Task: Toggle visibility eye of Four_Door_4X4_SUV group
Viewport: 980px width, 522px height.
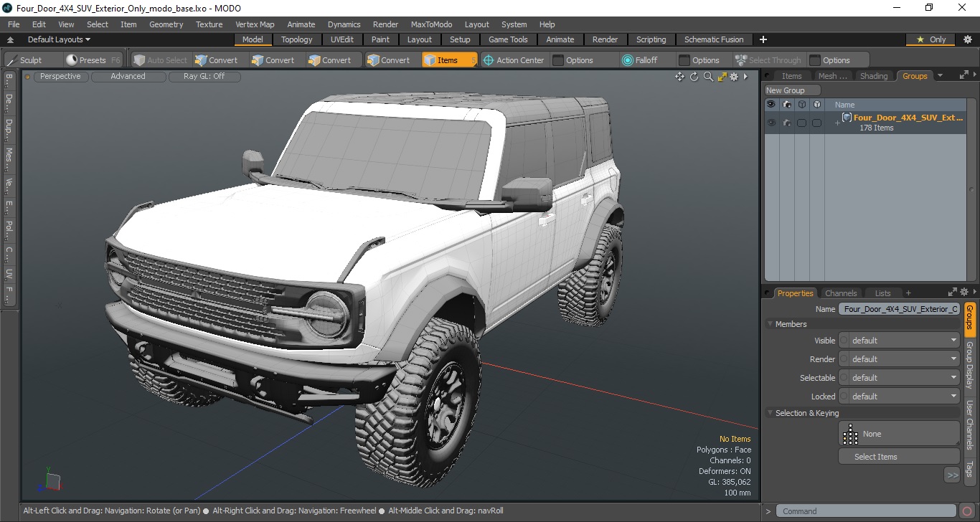Action: [x=771, y=123]
